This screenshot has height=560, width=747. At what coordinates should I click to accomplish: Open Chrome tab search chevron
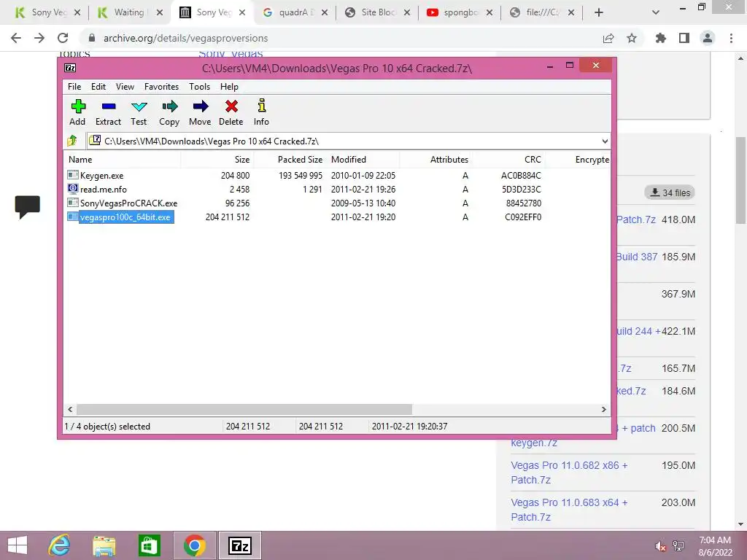656,12
